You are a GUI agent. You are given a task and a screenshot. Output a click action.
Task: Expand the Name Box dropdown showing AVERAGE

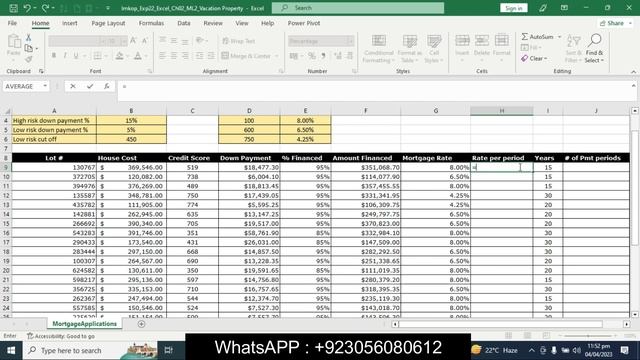click(x=45, y=86)
